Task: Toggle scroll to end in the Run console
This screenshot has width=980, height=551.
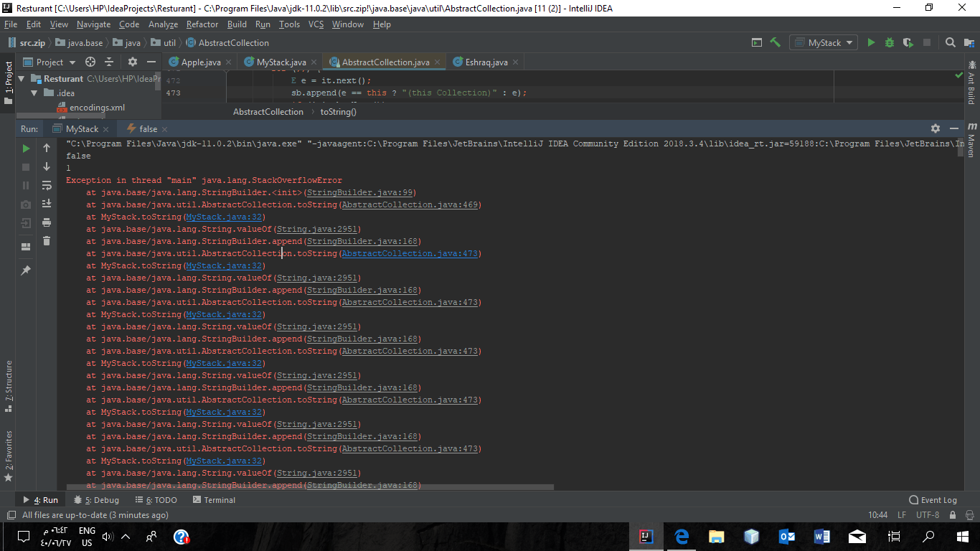Action: [47, 204]
